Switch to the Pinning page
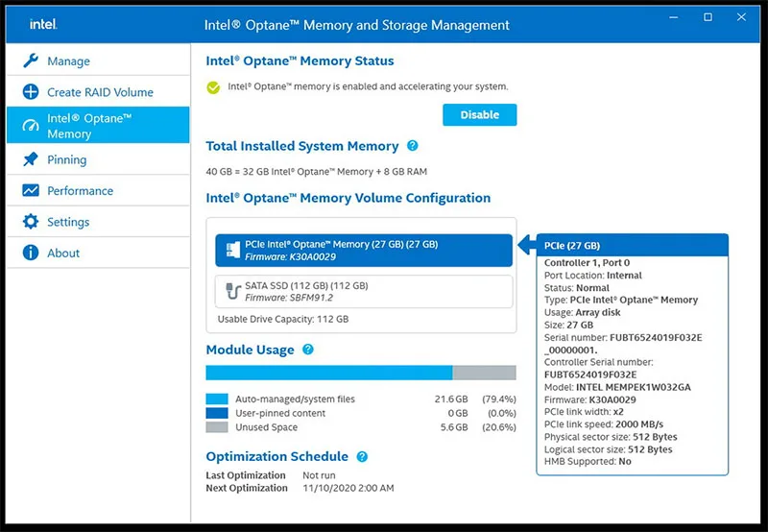This screenshot has width=768, height=532. coord(98,159)
